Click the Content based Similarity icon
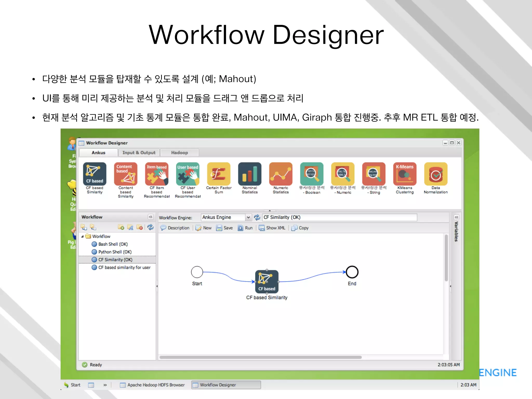Screen dimensions: 532x399 125,174
